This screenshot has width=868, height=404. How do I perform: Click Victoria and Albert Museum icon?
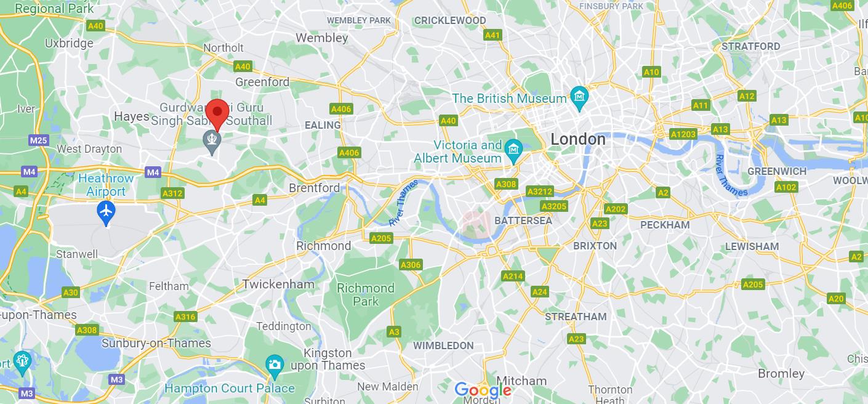click(x=513, y=150)
